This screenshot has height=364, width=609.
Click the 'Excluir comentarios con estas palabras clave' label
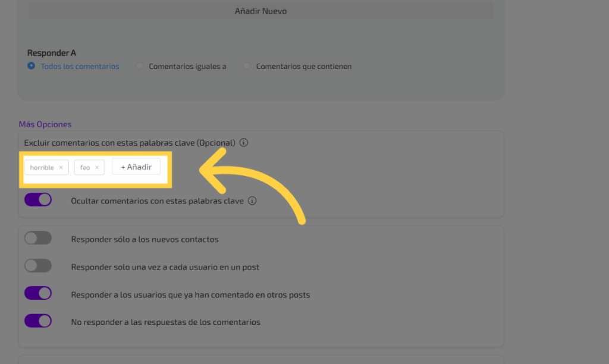tap(130, 143)
